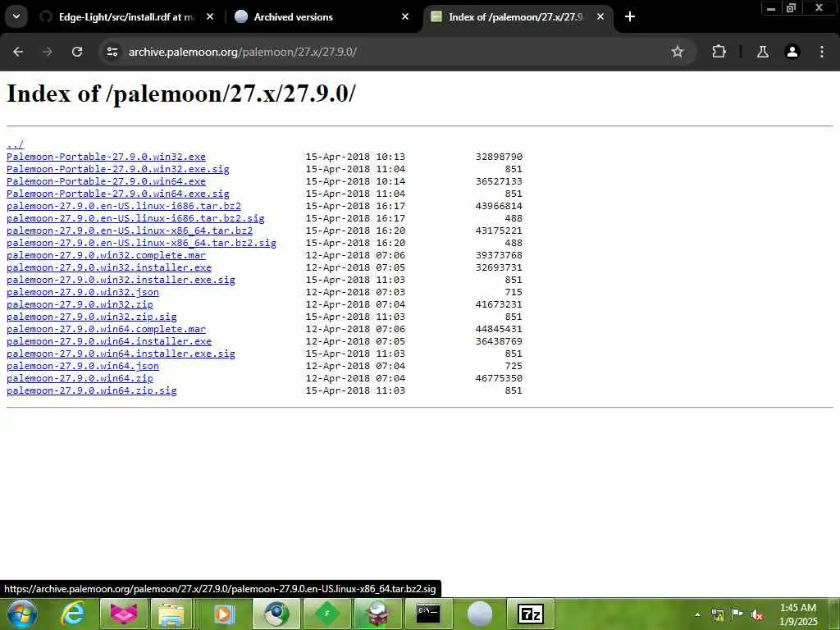Open Windows Explorer folder in taskbar
Screen dimensions: 840x630
171,614
